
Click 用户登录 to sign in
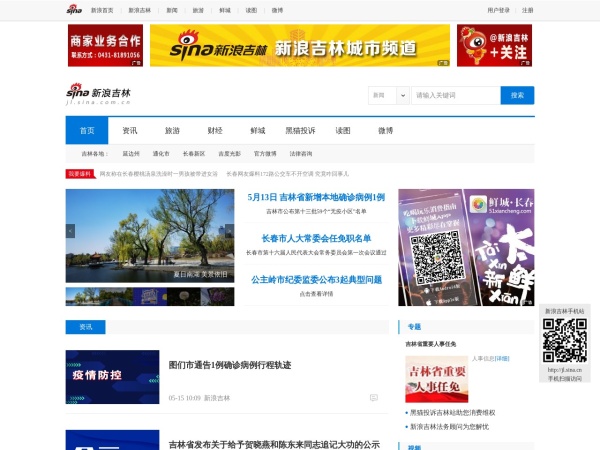(499, 10)
